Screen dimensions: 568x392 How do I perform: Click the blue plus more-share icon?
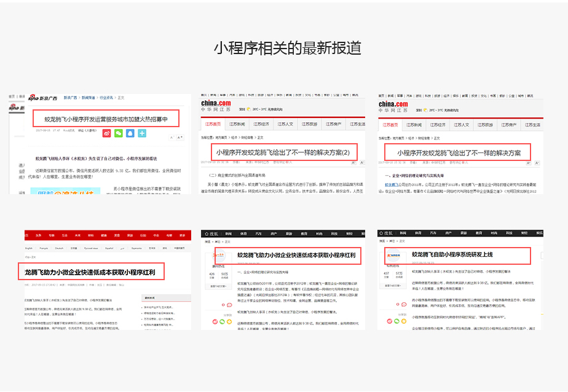tap(142, 133)
